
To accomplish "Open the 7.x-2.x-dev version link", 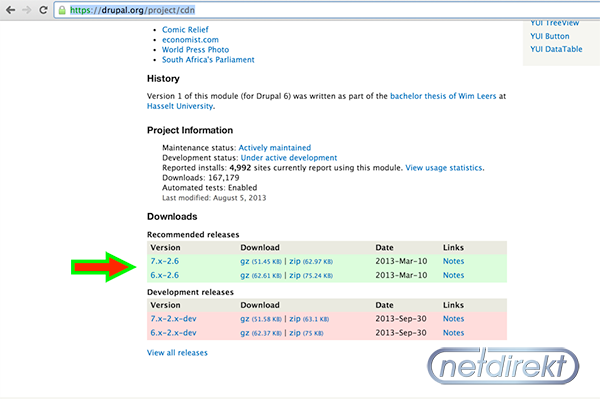I will [173, 319].
